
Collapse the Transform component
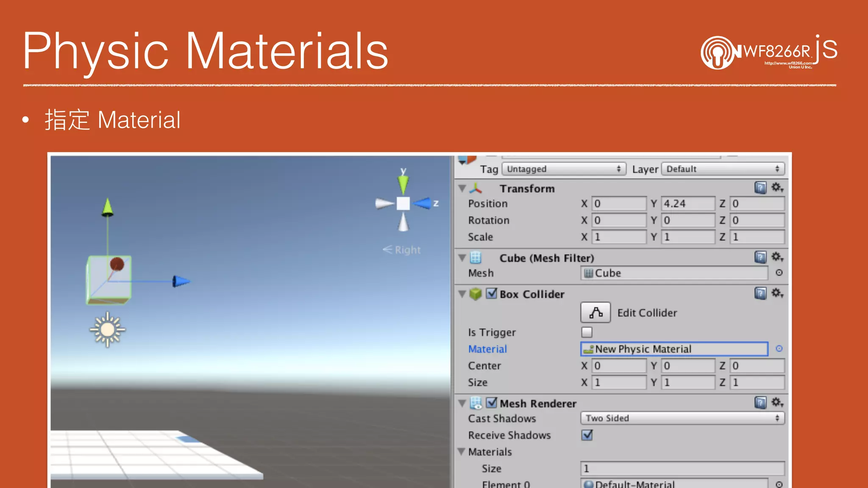pos(462,189)
